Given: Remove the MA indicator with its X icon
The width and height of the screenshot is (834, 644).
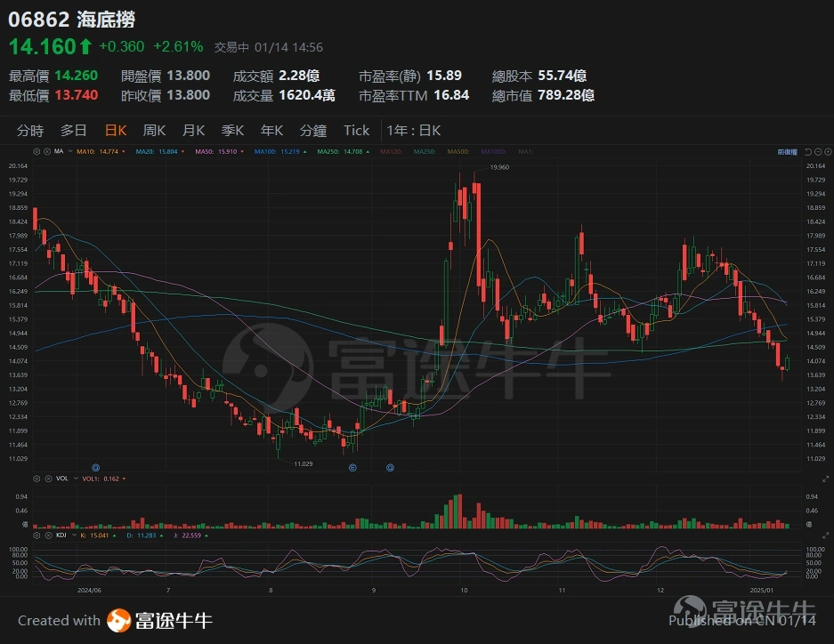Looking at the screenshot, I should click(47, 151).
